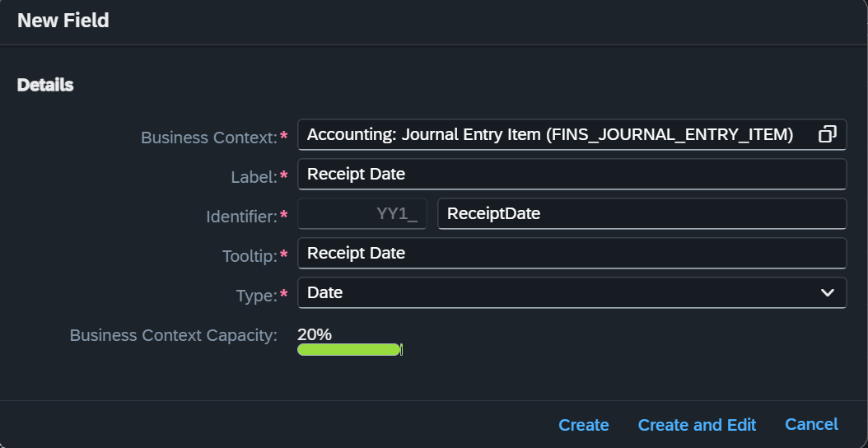
Task: Expand the Type dropdown arrow
Action: [x=827, y=293]
